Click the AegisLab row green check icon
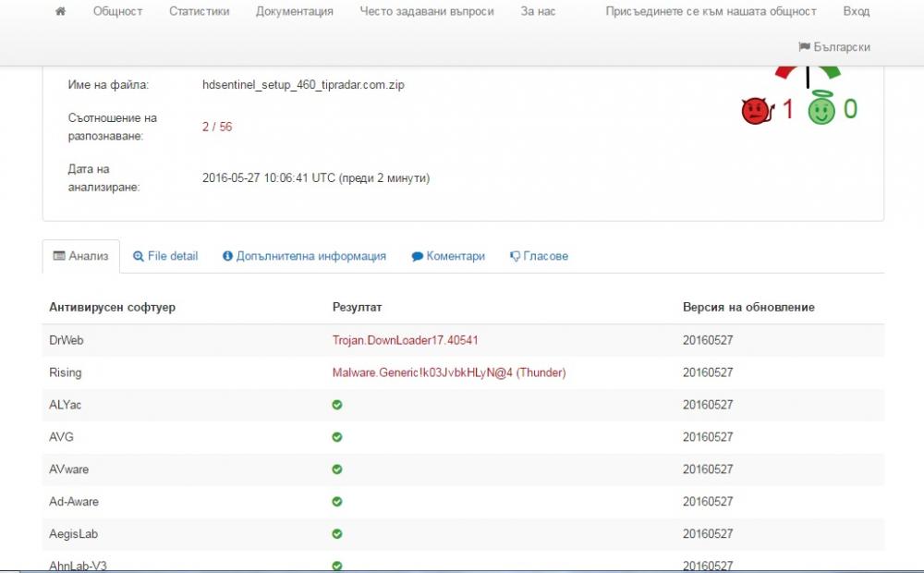Screen dimensions: 924x573 (337, 534)
